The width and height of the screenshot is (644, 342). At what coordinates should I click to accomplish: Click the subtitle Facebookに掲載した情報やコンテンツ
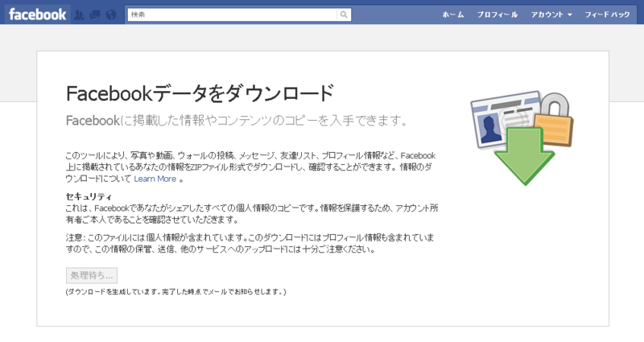coord(237,121)
